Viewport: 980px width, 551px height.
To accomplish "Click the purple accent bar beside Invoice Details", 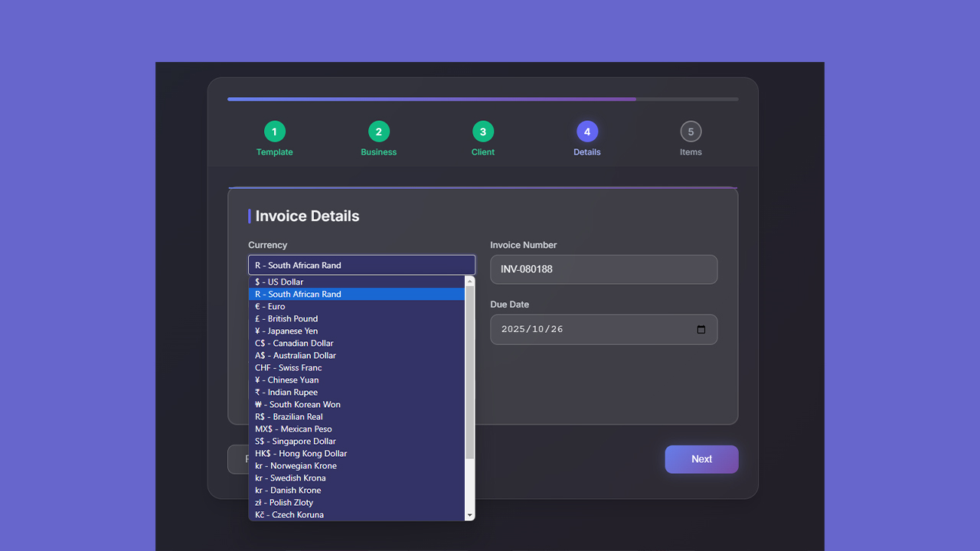I will 249,216.
